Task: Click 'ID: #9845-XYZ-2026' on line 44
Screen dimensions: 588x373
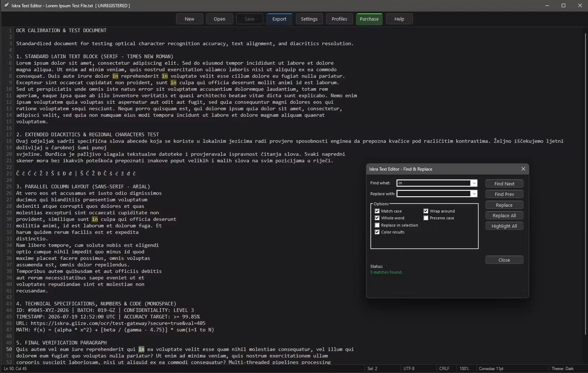Action: point(42,310)
